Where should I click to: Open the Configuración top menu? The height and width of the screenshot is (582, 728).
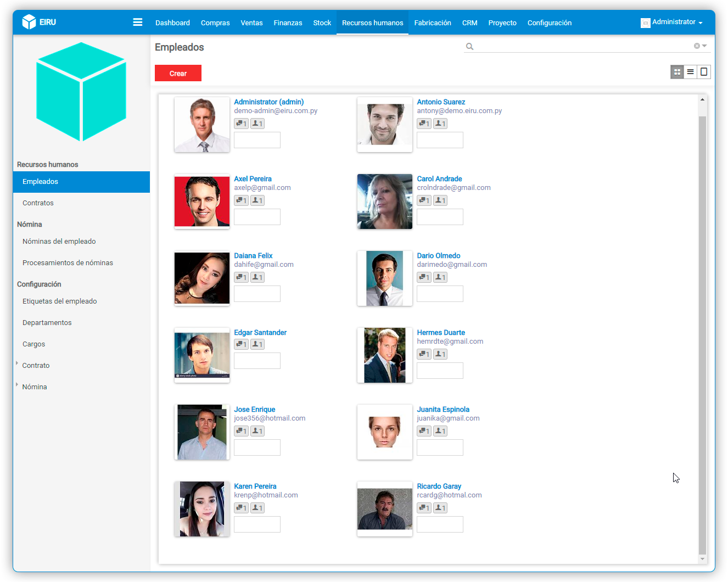(x=550, y=23)
